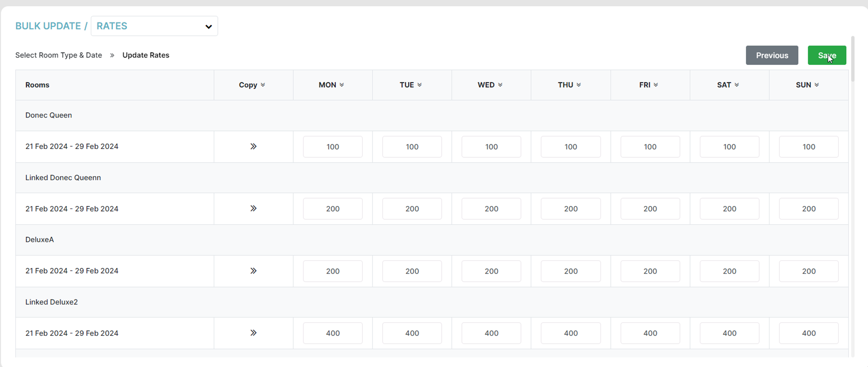
Task: Open the RATES bulk update dropdown
Action: pos(154,26)
